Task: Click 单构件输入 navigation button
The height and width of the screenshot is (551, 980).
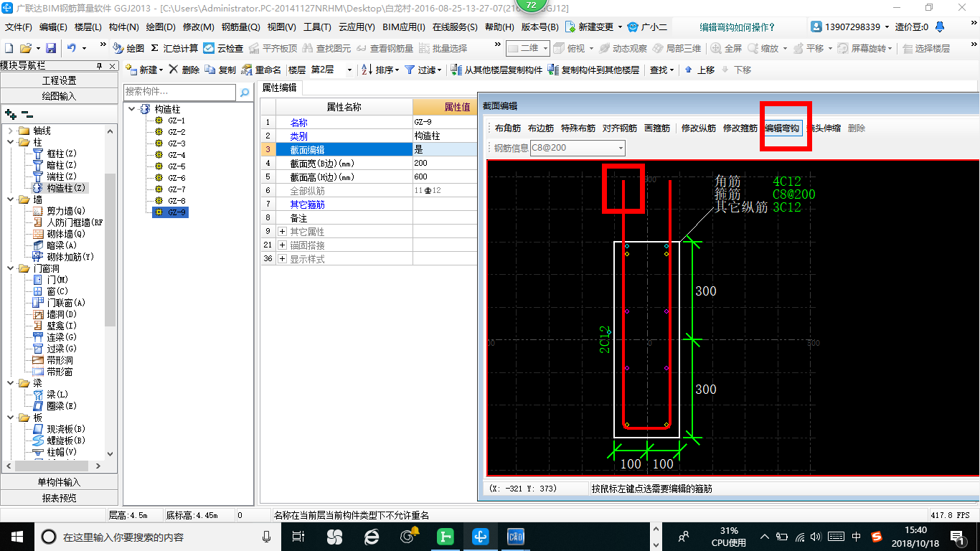Action: coord(60,482)
